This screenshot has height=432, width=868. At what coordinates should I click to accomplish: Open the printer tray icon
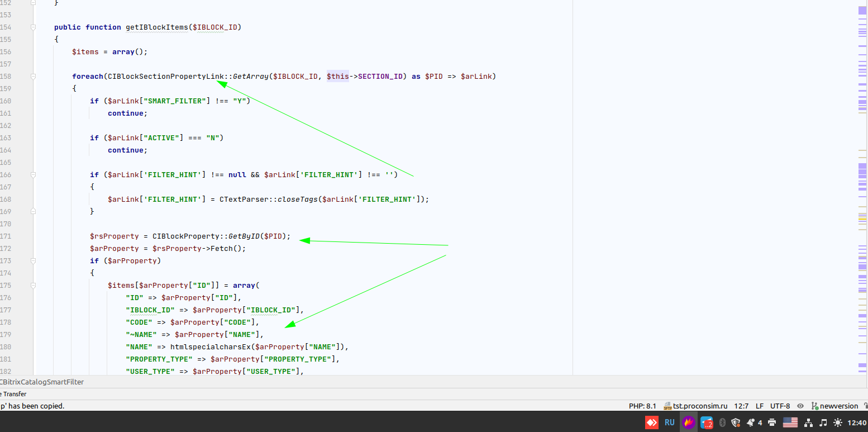[x=772, y=422]
